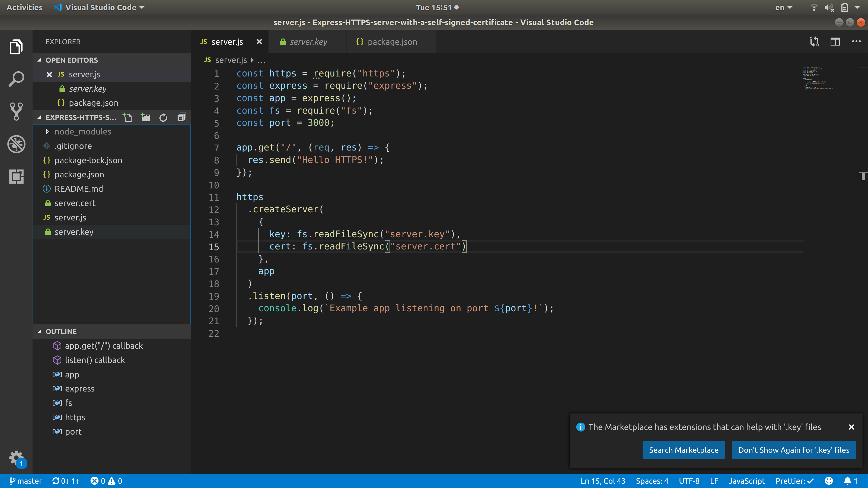Image resolution: width=868 pixels, height=488 pixels.
Task: Open README.md in the file explorer
Action: click(78, 189)
